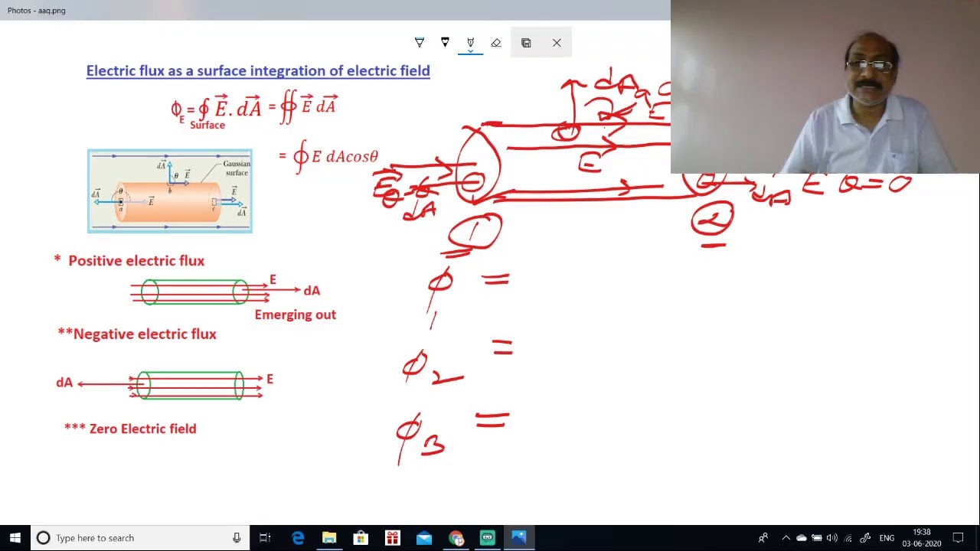The image size is (980, 551).
Task: Click the '*** Zero Electric field' text
Action: click(130, 429)
